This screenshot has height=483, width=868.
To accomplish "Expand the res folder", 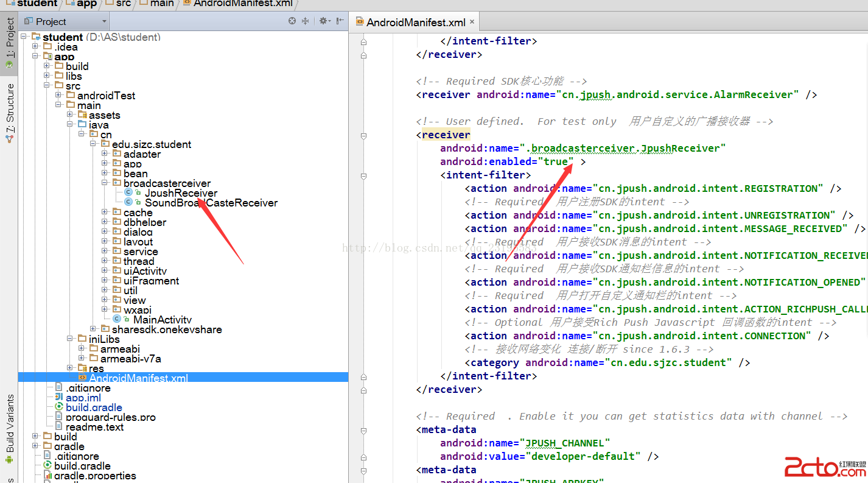I will [70, 368].
